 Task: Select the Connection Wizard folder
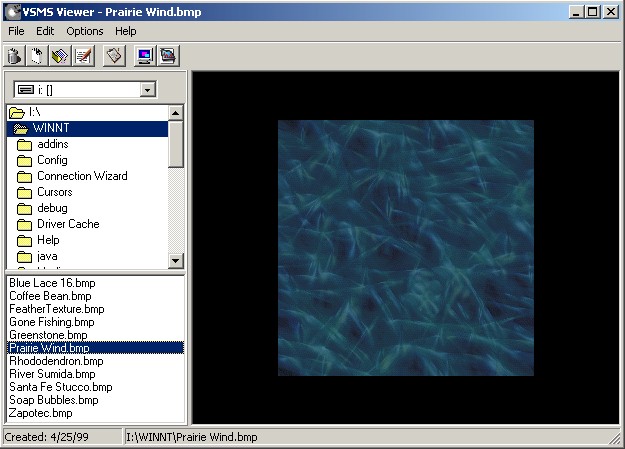(x=82, y=176)
